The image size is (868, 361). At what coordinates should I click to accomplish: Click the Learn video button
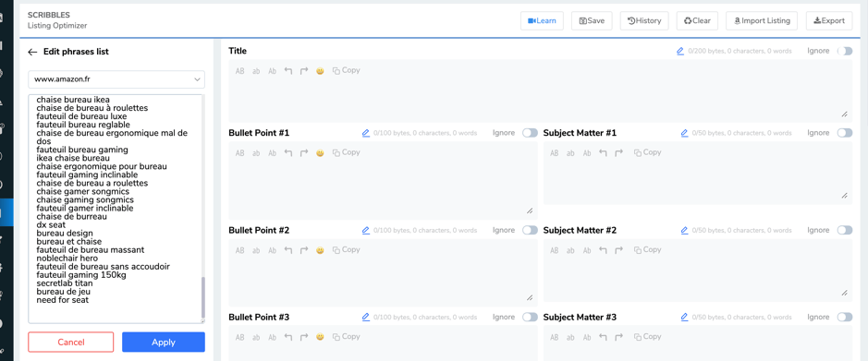tap(542, 21)
